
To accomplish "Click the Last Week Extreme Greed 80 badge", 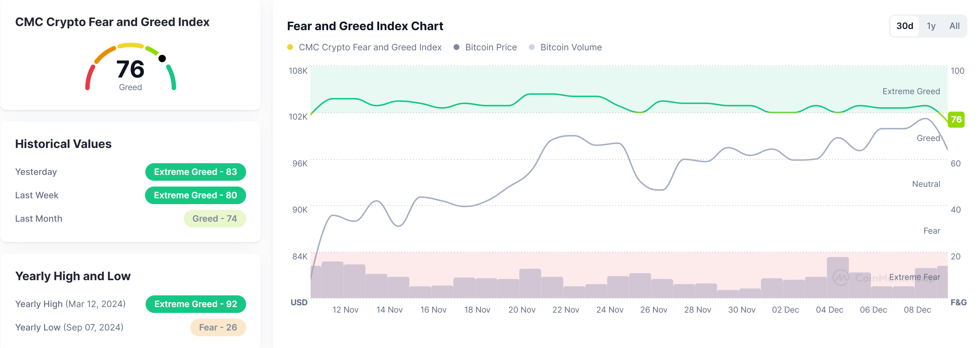I will click(195, 195).
